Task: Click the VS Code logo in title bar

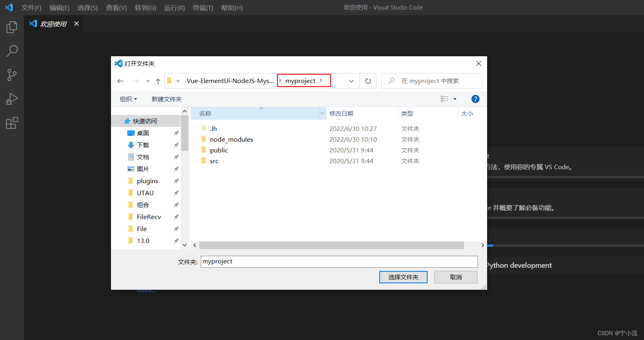Action: (9, 8)
